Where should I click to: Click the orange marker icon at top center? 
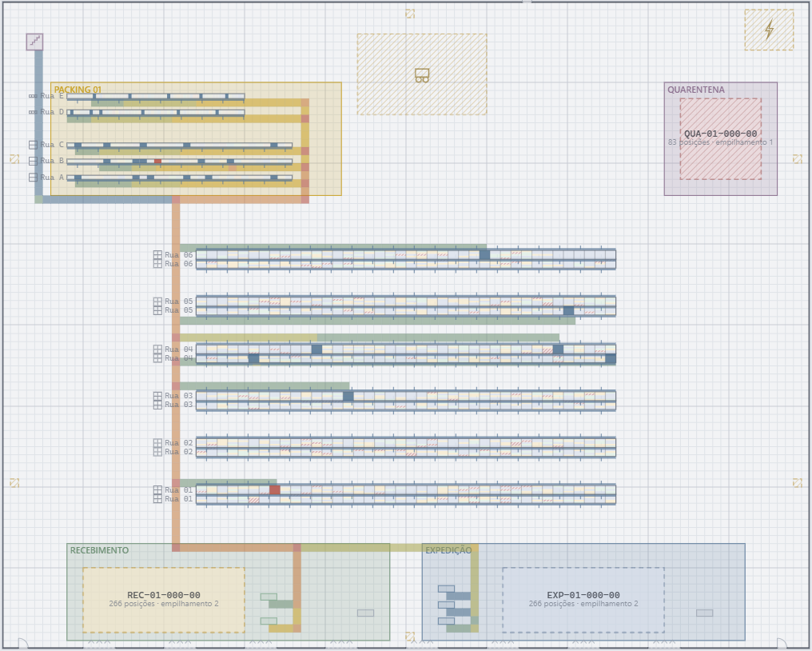click(x=410, y=14)
